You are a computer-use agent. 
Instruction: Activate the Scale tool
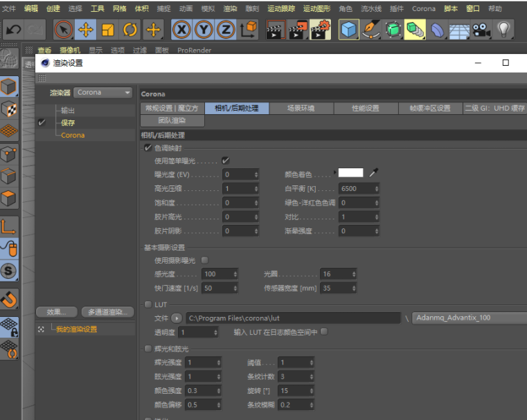pos(108,30)
